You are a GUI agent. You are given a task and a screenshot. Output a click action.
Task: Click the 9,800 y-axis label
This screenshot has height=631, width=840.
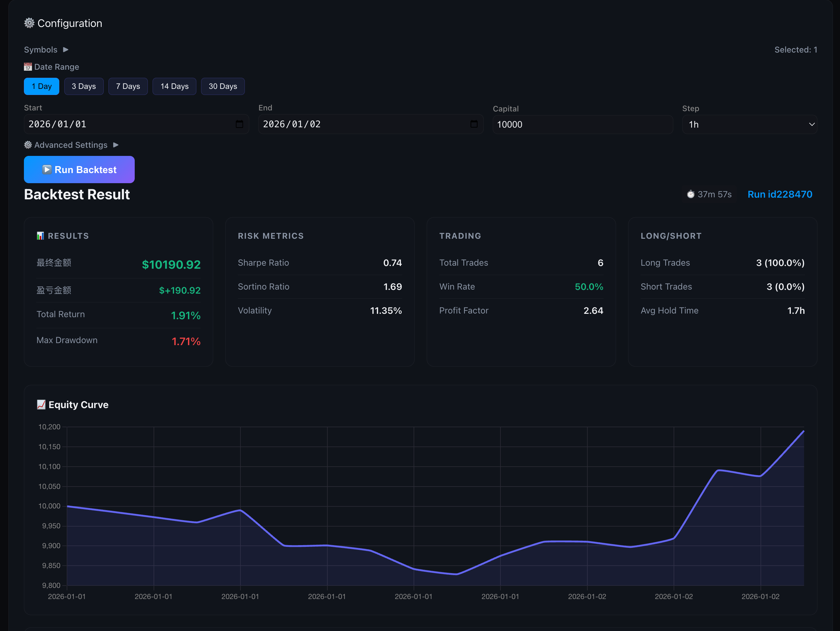tap(51, 586)
